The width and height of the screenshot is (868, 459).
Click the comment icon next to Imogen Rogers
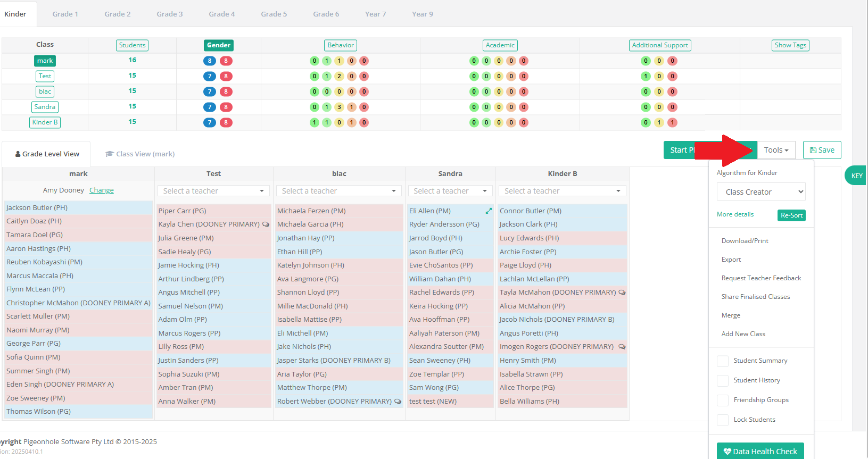pos(622,347)
